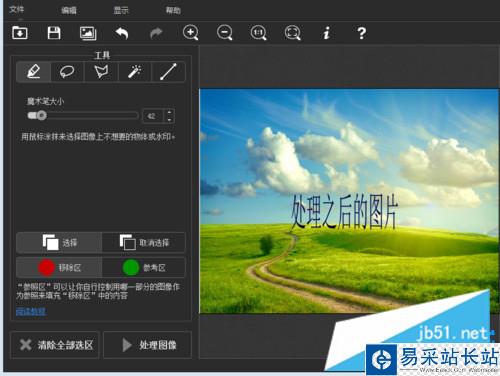
Task: Click the 魔术笔大小 label
Action: coord(45,101)
